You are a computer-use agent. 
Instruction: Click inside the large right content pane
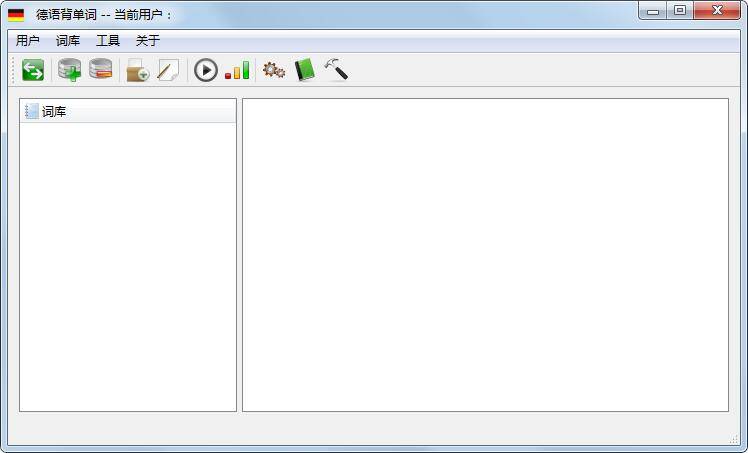485,254
